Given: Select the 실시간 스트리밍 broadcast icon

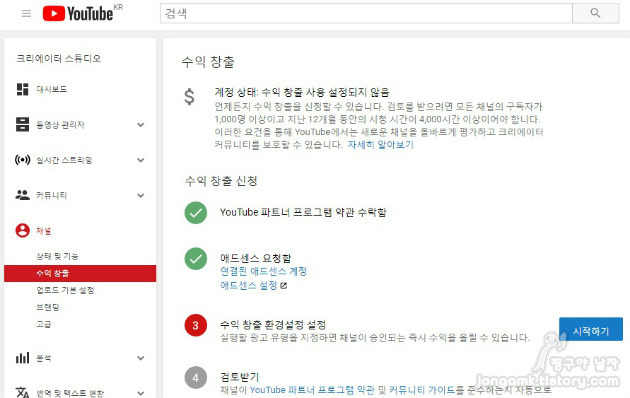Looking at the screenshot, I should coord(22,160).
